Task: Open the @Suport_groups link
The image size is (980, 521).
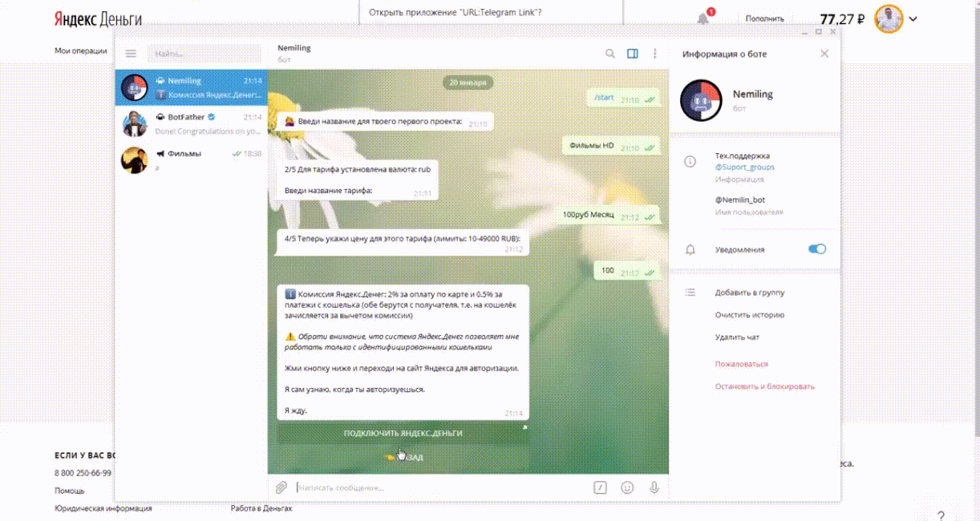Action: [745, 167]
